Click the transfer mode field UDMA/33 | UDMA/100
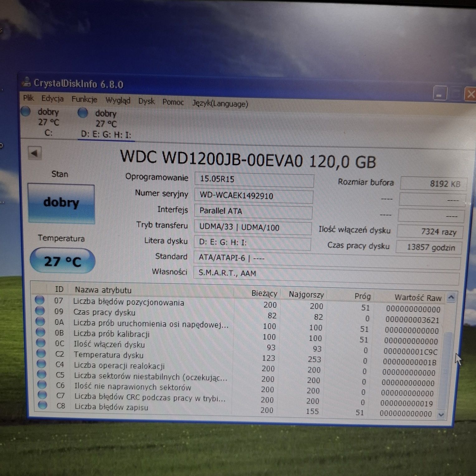This screenshot has height=476, width=476. 253,227
